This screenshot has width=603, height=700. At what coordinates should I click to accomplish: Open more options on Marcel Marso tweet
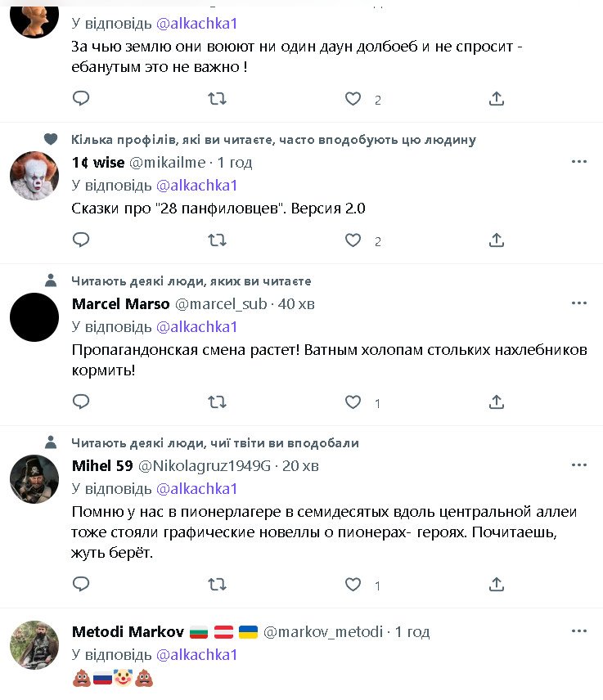pos(579,303)
